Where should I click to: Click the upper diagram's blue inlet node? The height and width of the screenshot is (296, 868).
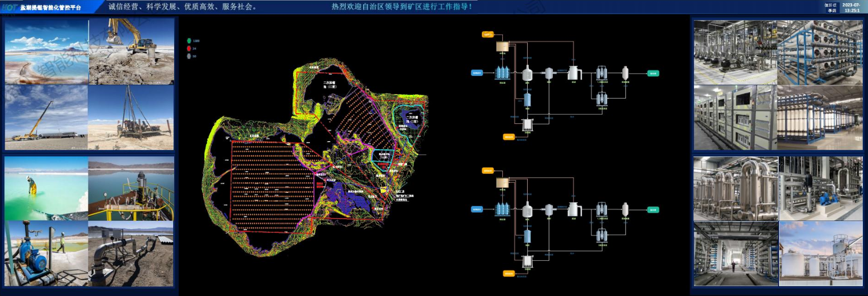pyautogui.click(x=477, y=73)
